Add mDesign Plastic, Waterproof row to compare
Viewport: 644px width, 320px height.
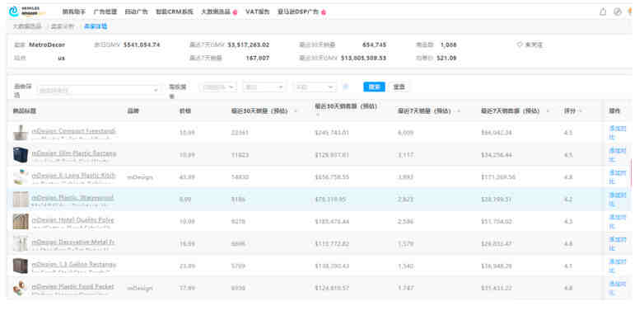pos(618,199)
